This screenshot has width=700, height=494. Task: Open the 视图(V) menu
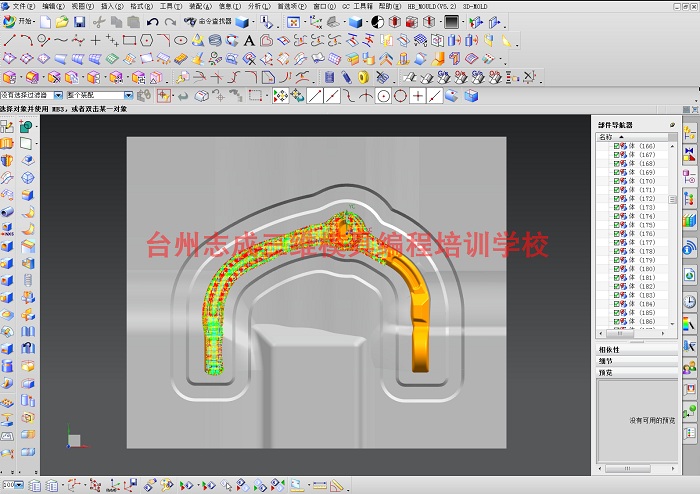(x=83, y=6)
